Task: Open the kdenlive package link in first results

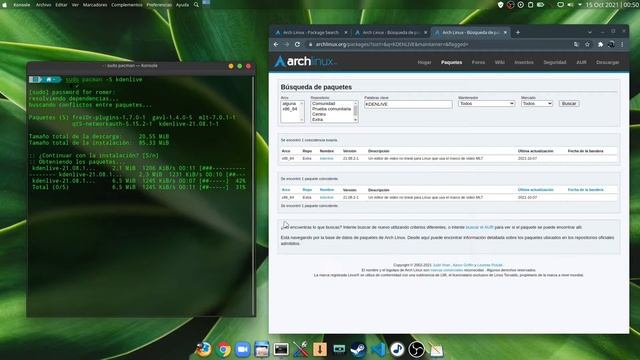Action: (327, 158)
